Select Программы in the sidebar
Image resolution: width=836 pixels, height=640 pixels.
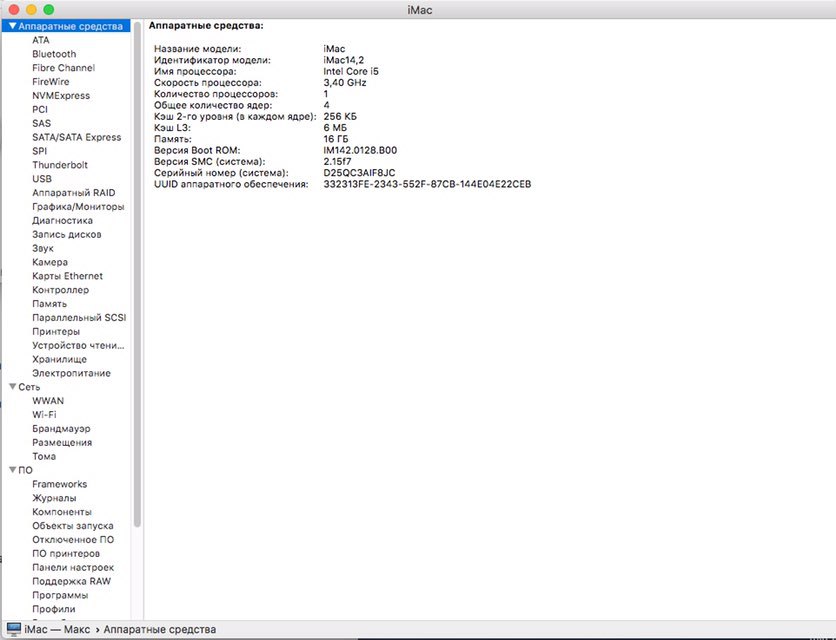60,595
